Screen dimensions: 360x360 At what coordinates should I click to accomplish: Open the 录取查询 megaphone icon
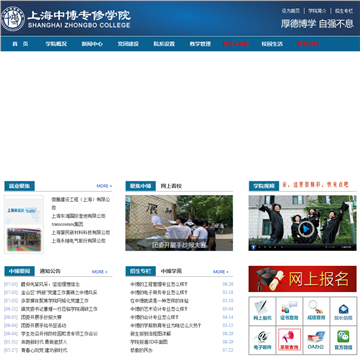(x=289, y=340)
